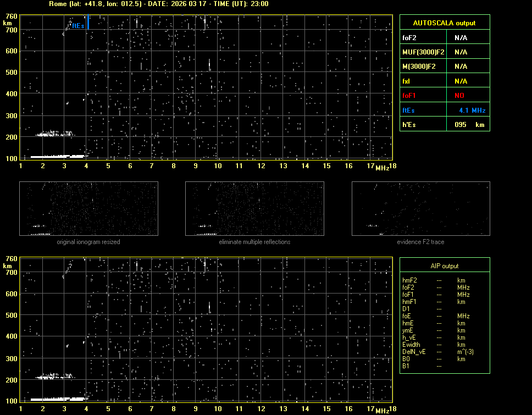Click the blue ftEs marker line on top ionogram

[x=88, y=23]
